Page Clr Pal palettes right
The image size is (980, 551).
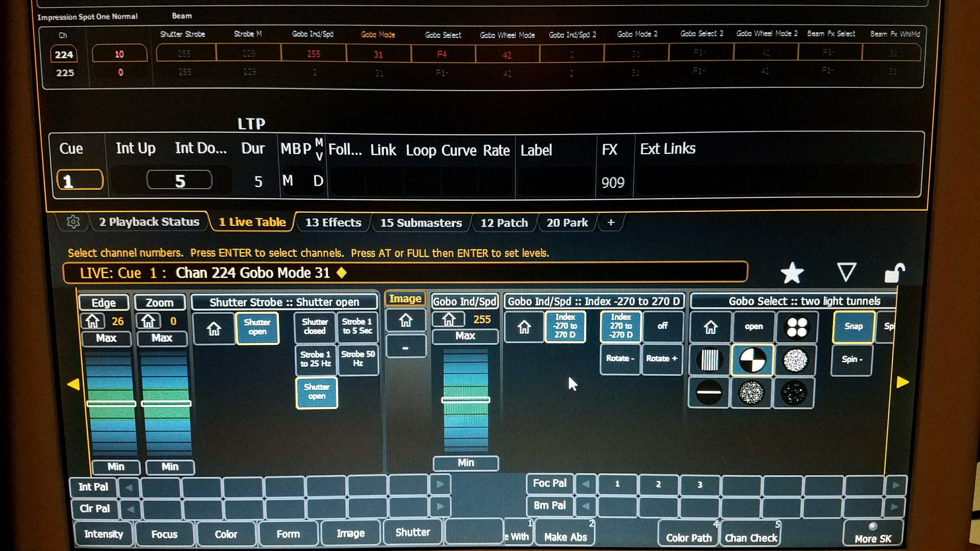click(440, 507)
